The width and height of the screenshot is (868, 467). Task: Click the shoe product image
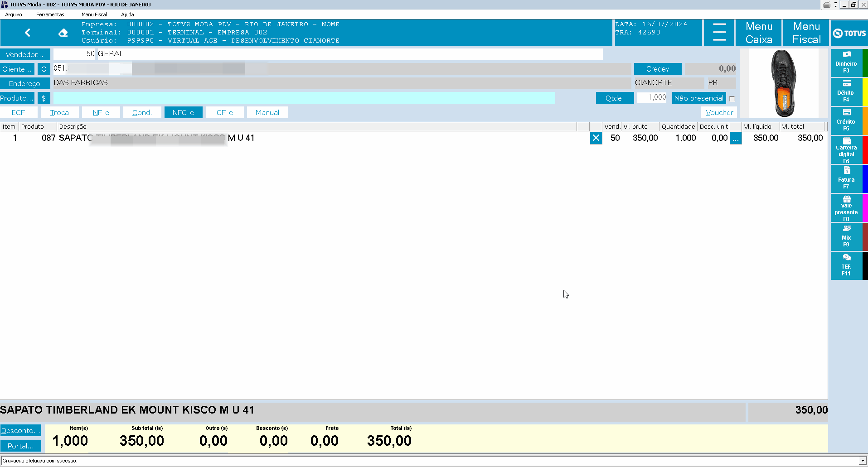pyautogui.click(x=784, y=83)
